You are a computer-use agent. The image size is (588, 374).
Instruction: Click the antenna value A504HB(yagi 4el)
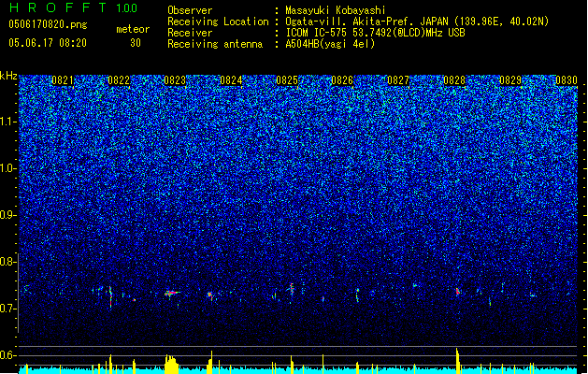330,44
